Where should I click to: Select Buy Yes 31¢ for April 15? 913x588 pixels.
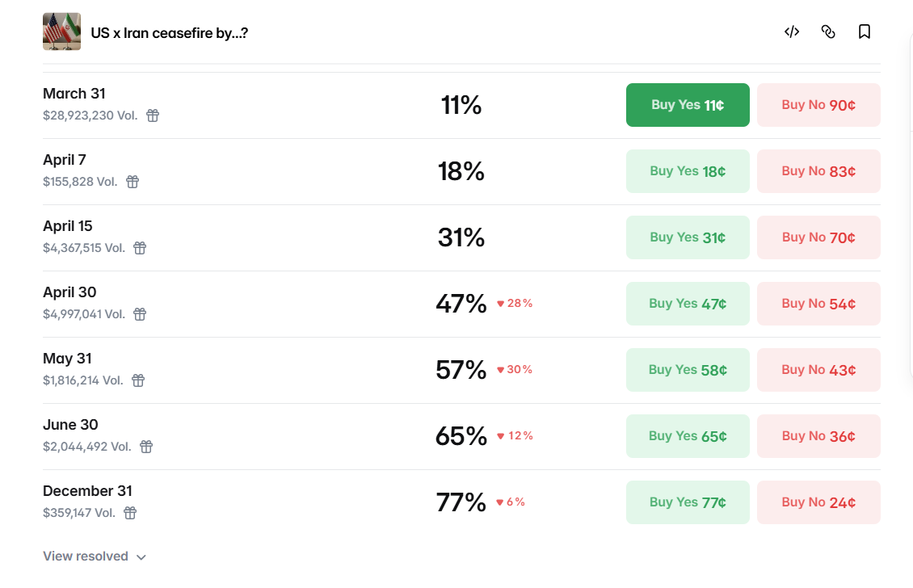(x=688, y=237)
